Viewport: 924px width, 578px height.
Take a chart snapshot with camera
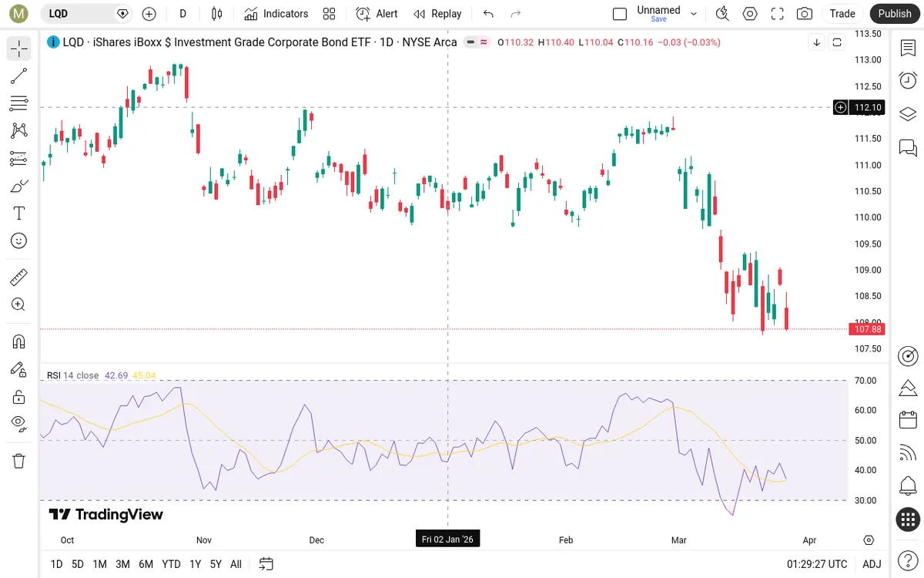coord(805,14)
